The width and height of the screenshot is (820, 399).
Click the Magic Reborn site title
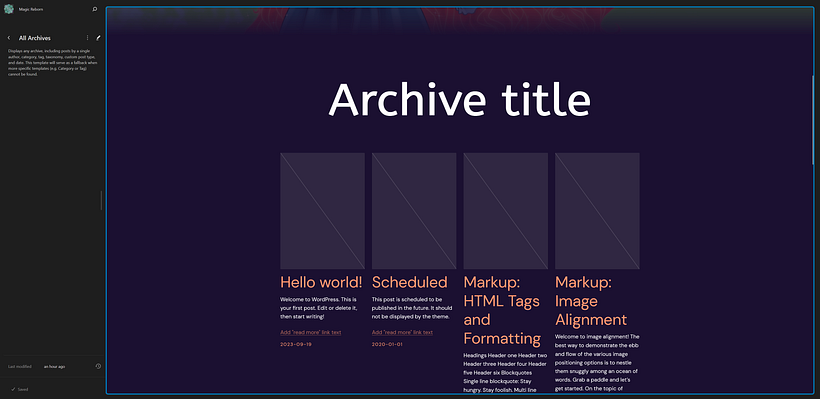click(31, 9)
